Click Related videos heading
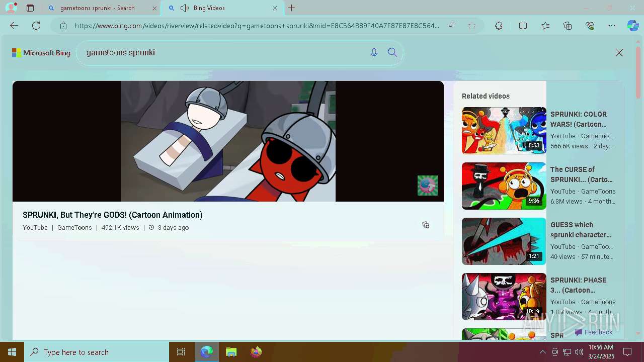The height and width of the screenshot is (362, 644). (x=486, y=96)
